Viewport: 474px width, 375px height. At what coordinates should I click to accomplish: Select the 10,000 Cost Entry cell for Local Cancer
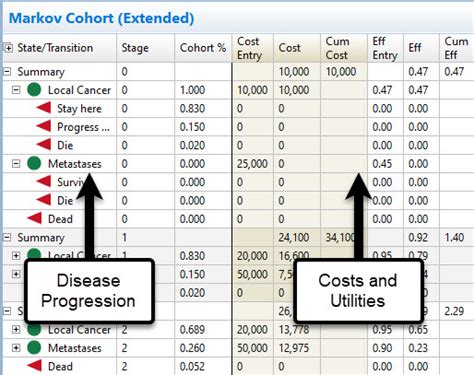(252, 90)
